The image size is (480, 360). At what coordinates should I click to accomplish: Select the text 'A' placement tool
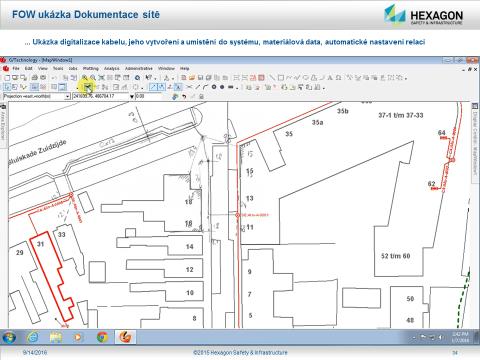pyautogui.click(x=330, y=78)
